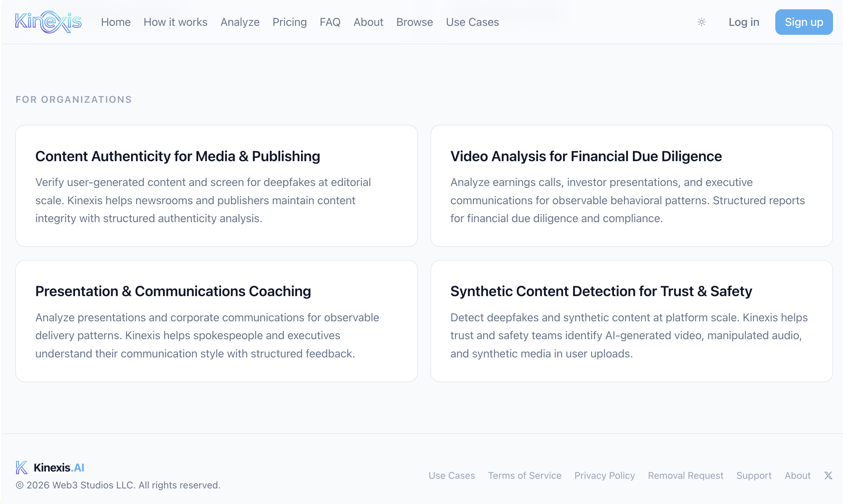Click the Log in button
The width and height of the screenshot is (843, 504).
[743, 22]
